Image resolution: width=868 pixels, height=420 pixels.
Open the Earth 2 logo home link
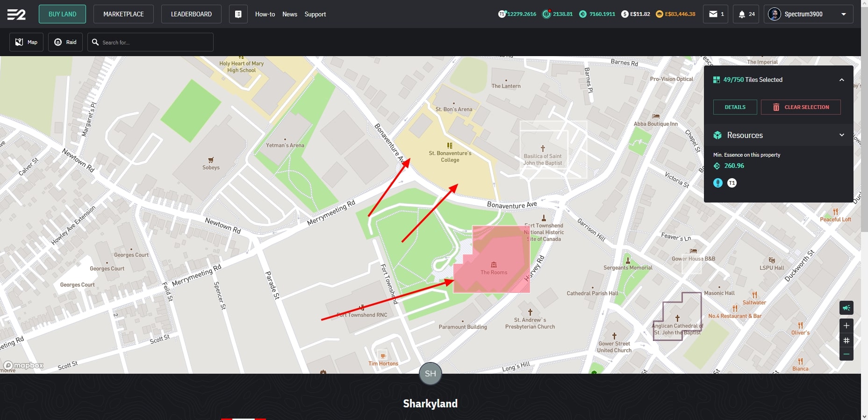16,14
